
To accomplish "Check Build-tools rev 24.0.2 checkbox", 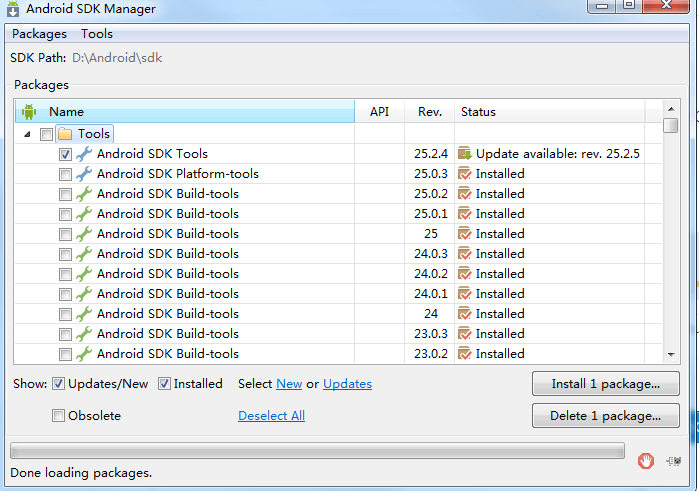I will pyautogui.click(x=65, y=275).
